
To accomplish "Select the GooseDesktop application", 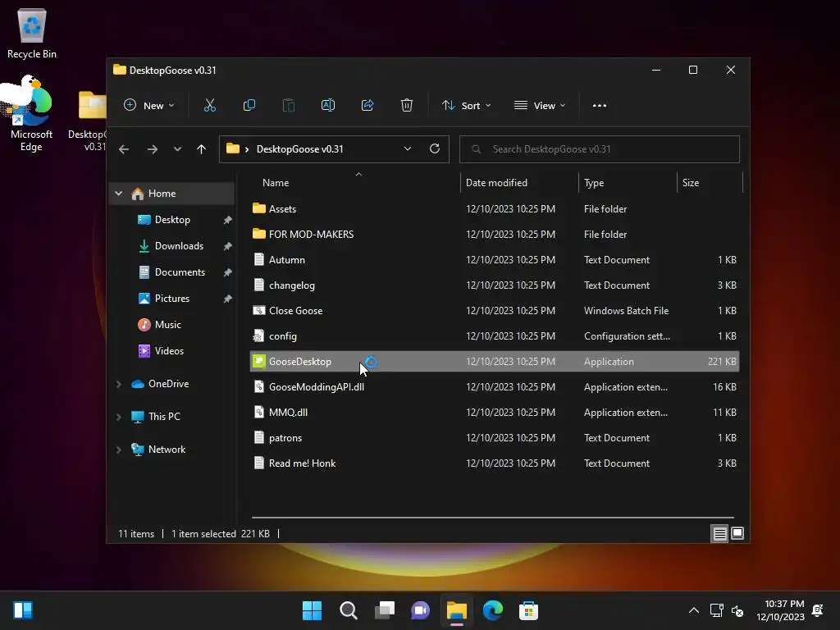I will click(495, 362).
